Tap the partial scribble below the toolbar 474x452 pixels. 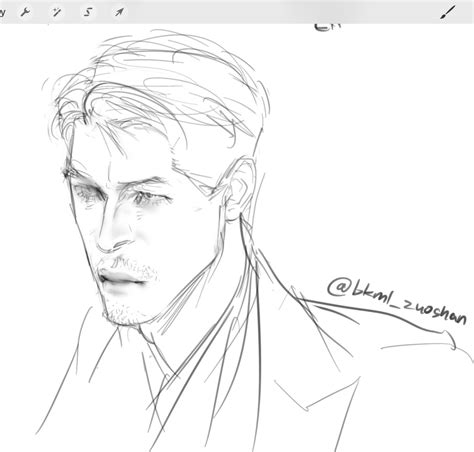coord(328,27)
